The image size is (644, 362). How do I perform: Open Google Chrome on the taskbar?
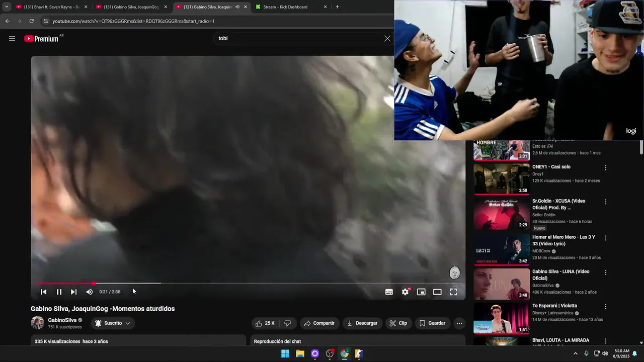point(344,353)
